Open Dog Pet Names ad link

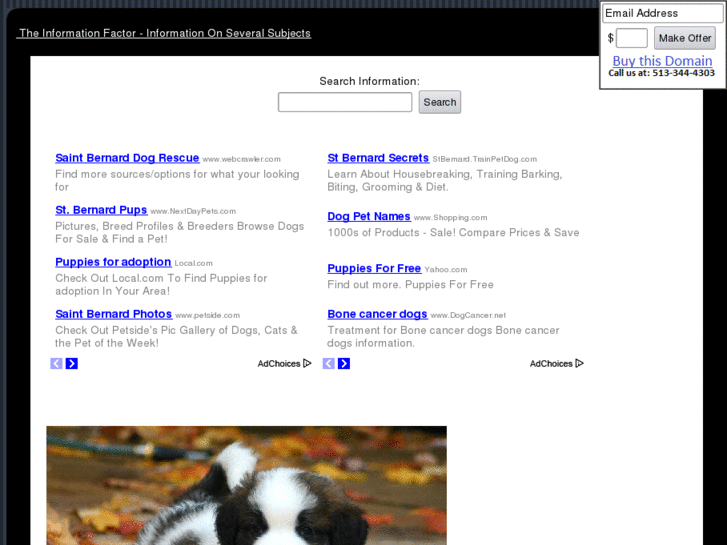coord(369,217)
